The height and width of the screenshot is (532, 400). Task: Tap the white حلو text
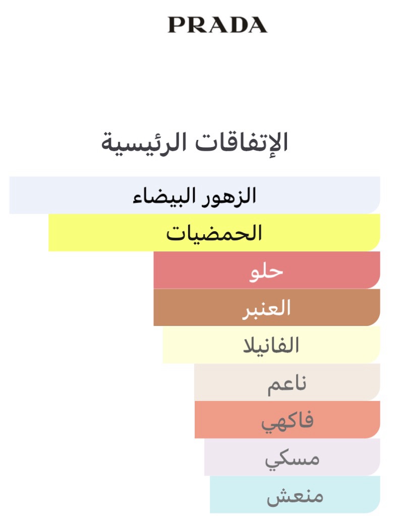267,271
